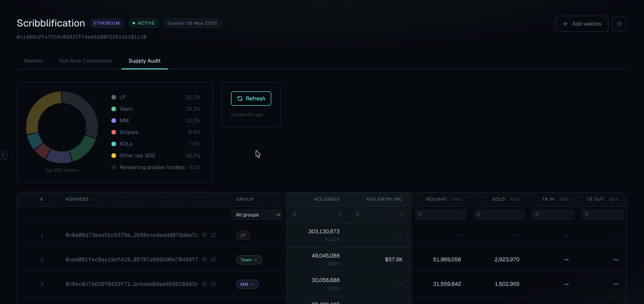The width and height of the screenshot is (644, 304).
Task: Click the Add wallets button
Action: point(582,24)
